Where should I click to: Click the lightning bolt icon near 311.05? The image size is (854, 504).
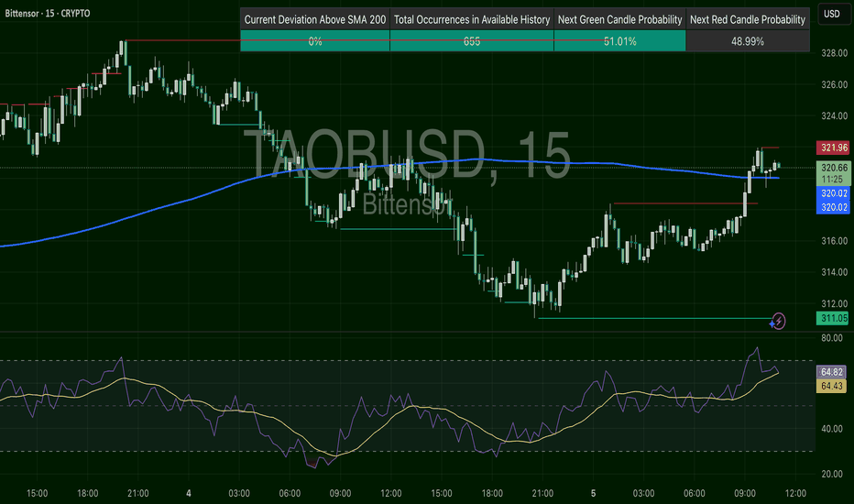click(x=778, y=320)
